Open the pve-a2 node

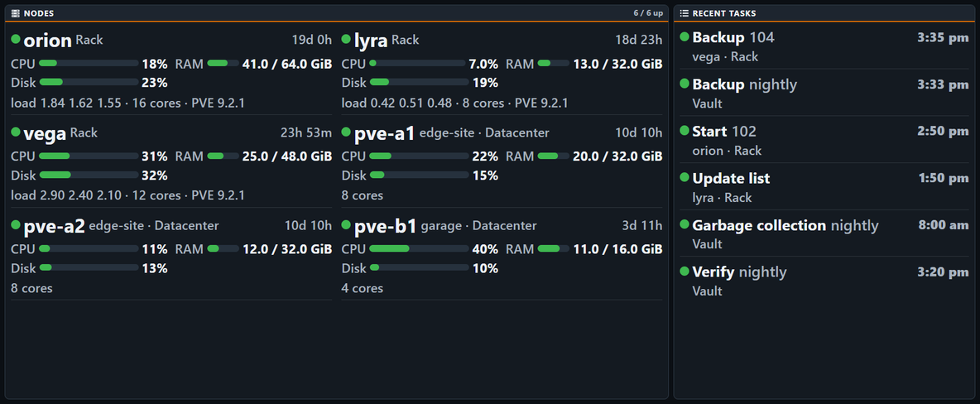point(54,226)
